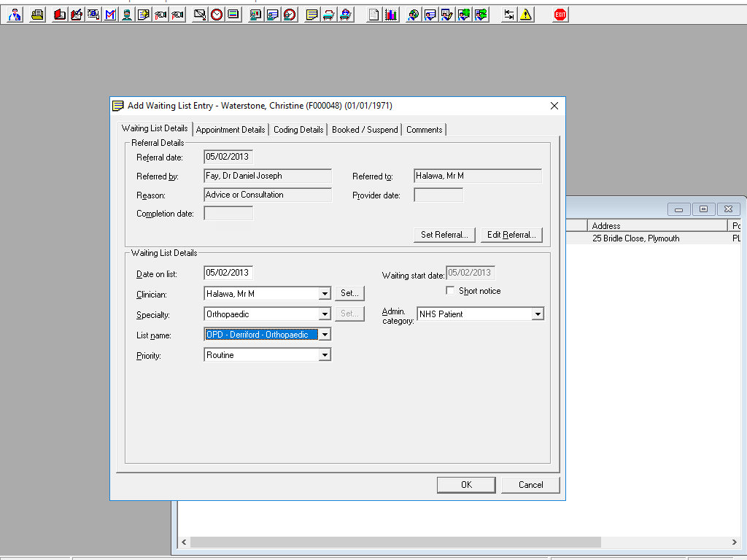The image size is (747, 560).
Task: Click the red clock toolbar icon
Action: point(217,15)
